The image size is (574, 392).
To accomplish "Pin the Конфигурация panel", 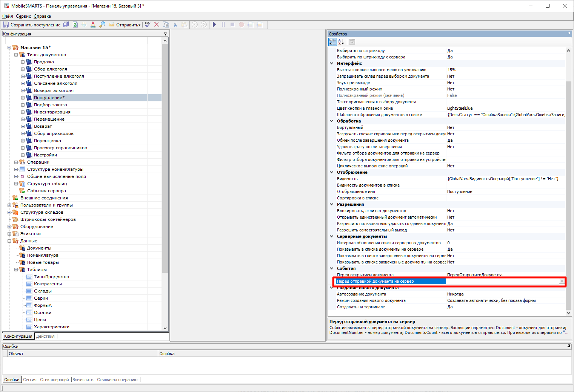I will coord(165,34).
